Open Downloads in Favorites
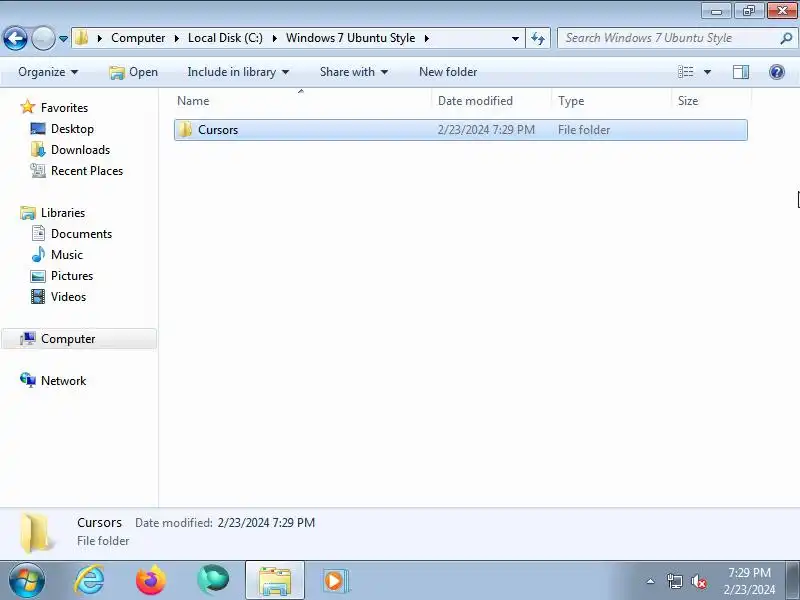Viewport: 800px width, 600px height. (80, 149)
